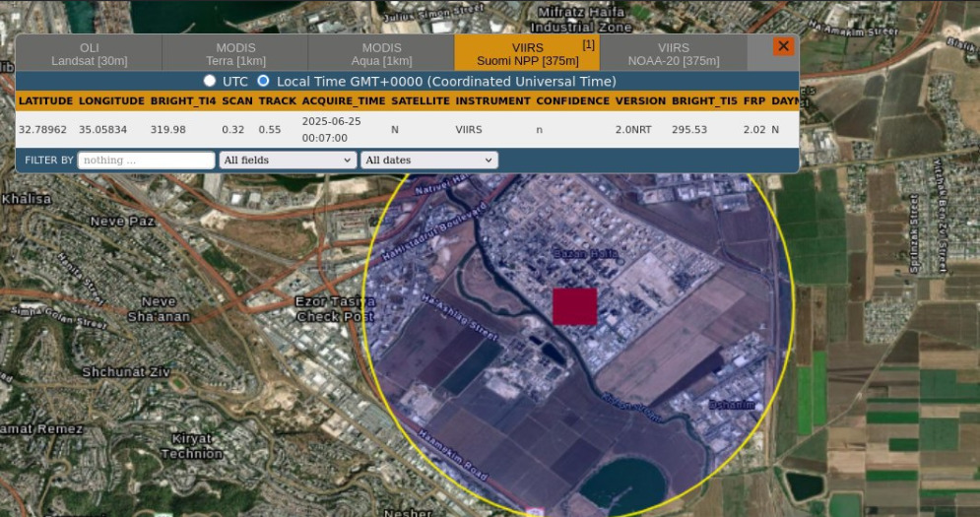Image resolution: width=980 pixels, height=517 pixels.
Task: Click the BRIGHT_TI5 column header
Action: click(x=704, y=100)
